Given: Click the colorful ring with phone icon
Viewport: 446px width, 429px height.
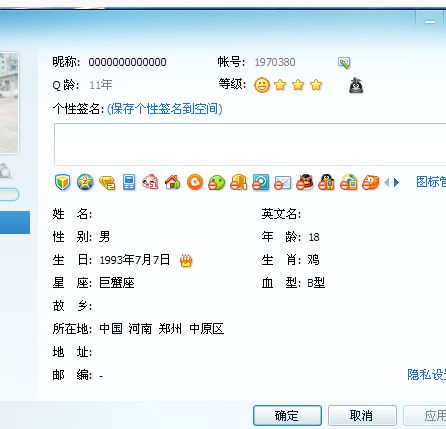Looking at the screenshot, I should coord(349,182).
